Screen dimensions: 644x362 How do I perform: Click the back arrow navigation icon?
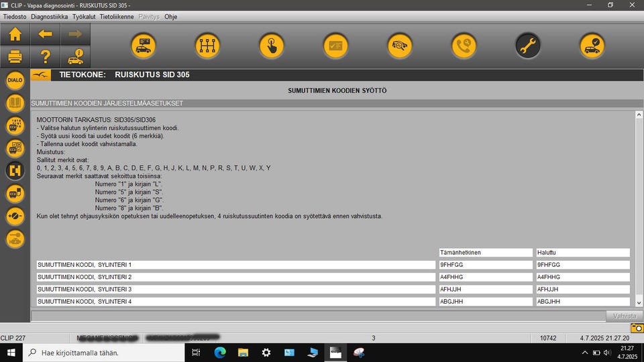(x=45, y=34)
